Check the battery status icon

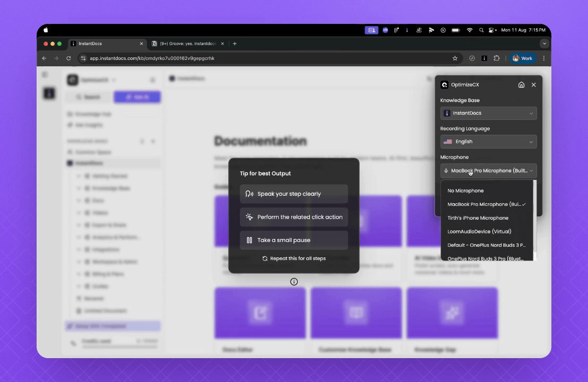(x=456, y=30)
